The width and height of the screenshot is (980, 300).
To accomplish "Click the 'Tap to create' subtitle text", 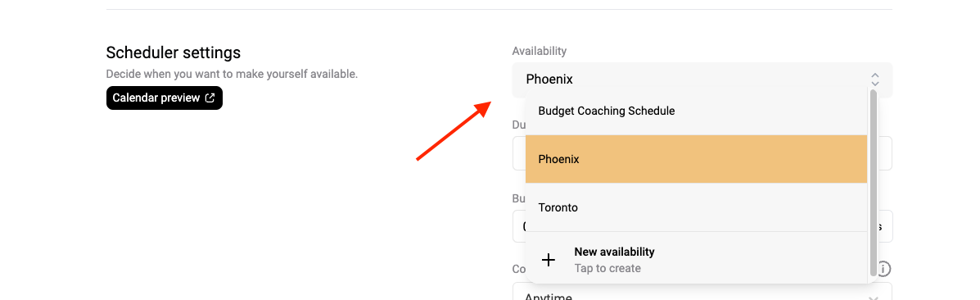I will point(607,269).
